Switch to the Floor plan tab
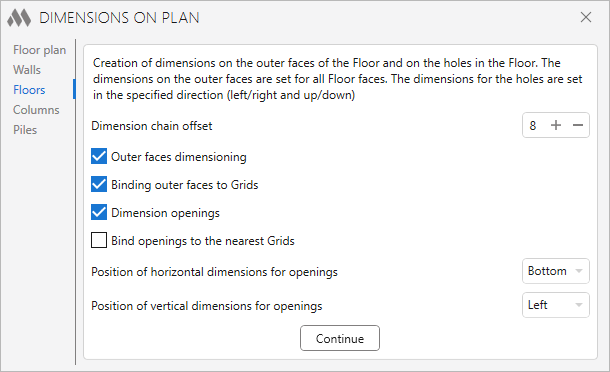 (x=40, y=50)
